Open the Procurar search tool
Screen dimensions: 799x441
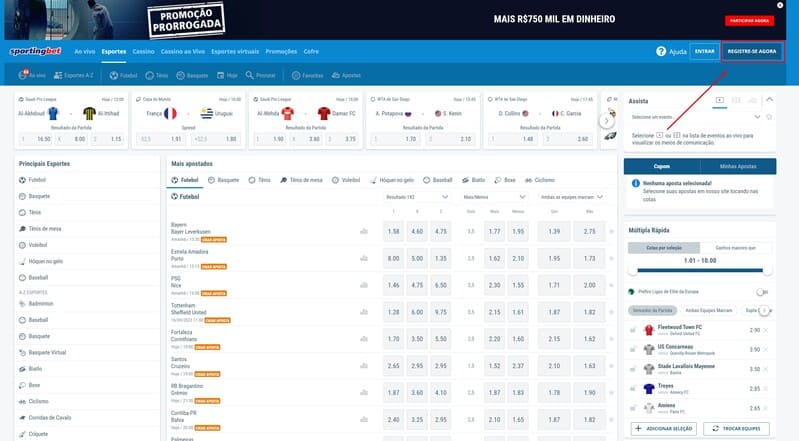[260, 75]
